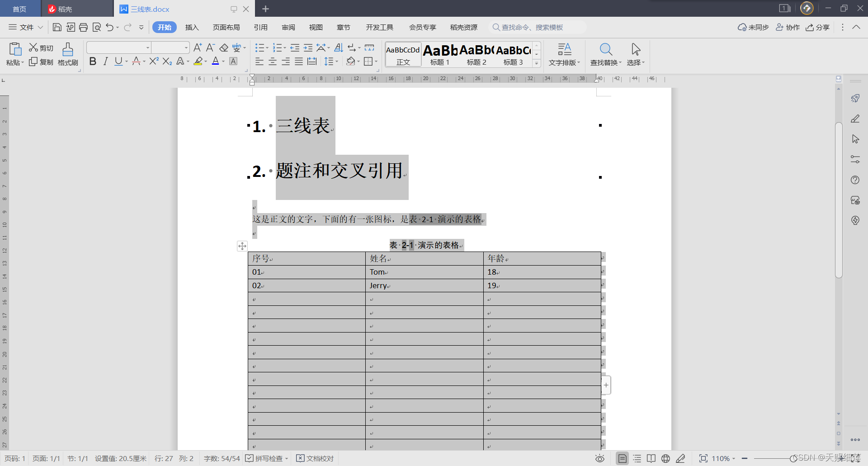Toggle eye protection mode icon
The width and height of the screenshot is (868, 466).
click(x=600, y=458)
